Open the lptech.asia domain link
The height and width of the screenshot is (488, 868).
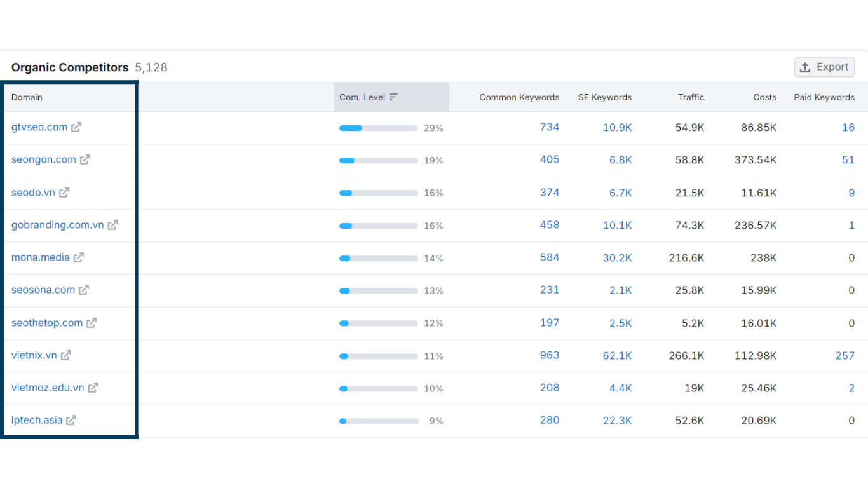pos(37,420)
